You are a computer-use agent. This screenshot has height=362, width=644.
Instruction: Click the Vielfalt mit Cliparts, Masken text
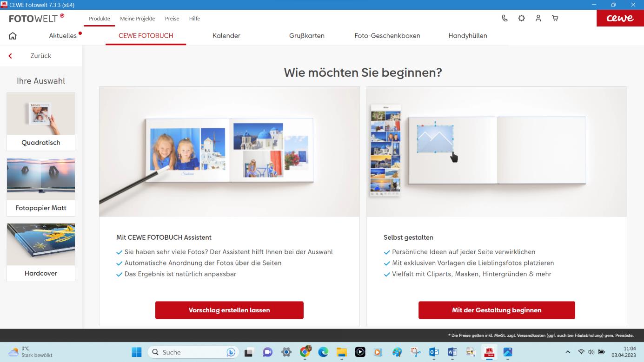click(471, 274)
